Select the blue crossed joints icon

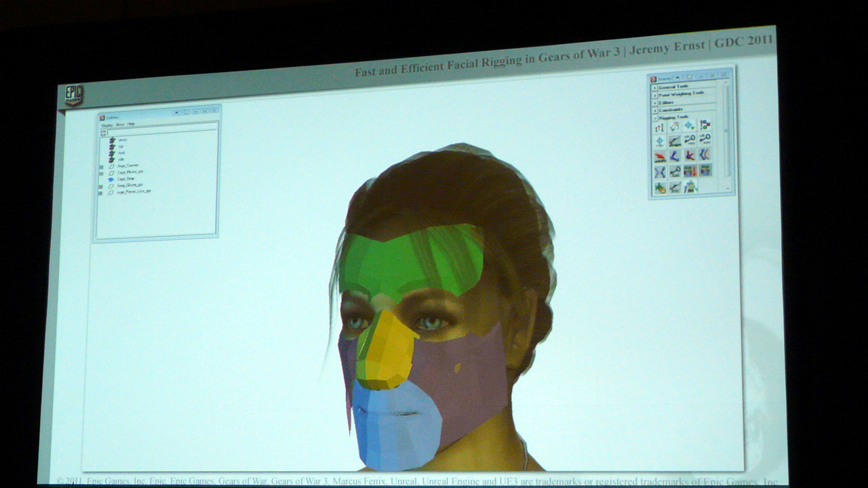click(659, 172)
